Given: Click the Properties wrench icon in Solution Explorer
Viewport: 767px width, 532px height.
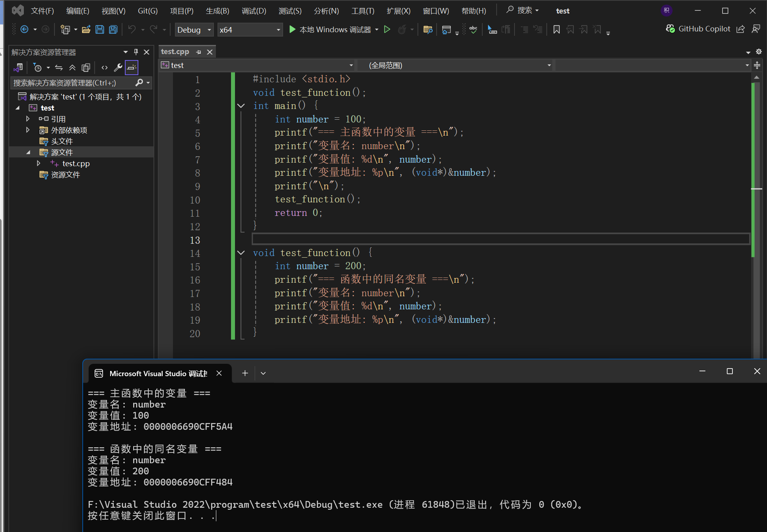Looking at the screenshot, I should click(118, 68).
